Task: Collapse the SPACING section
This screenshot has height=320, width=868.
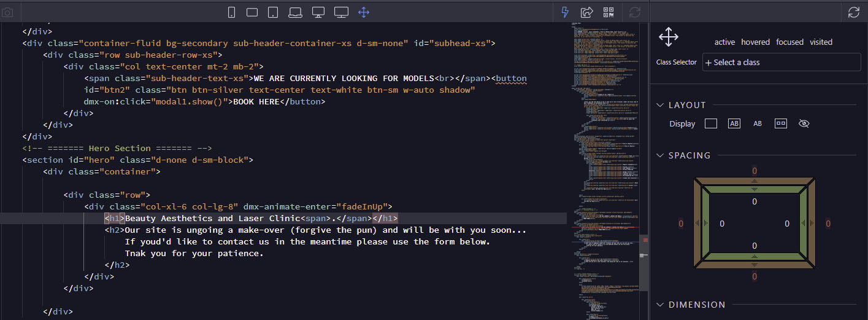Action: pos(660,155)
